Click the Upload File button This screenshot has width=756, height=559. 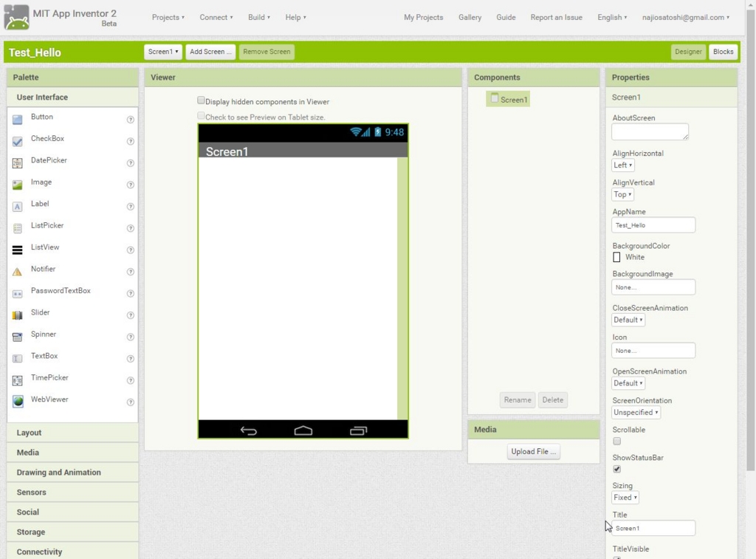coord(533,451)
